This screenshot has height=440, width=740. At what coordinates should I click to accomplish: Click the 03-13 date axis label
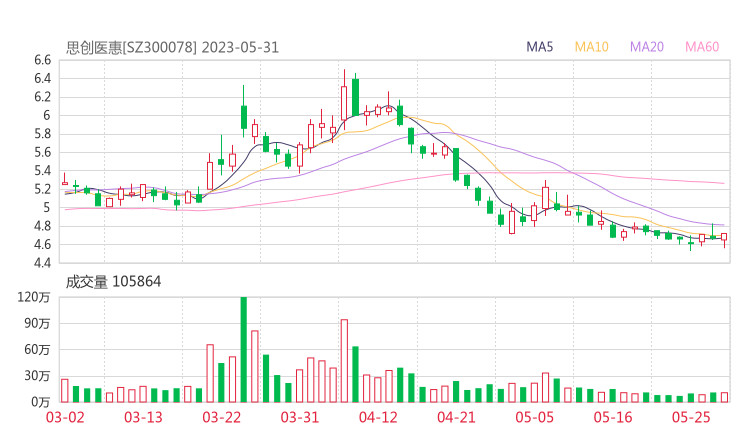(x=143, y=417)
